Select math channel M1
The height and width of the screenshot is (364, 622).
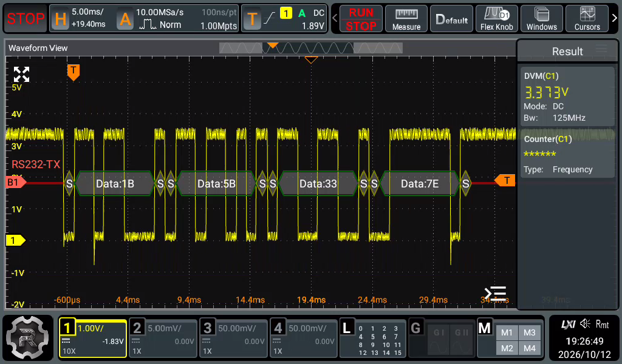507,332
